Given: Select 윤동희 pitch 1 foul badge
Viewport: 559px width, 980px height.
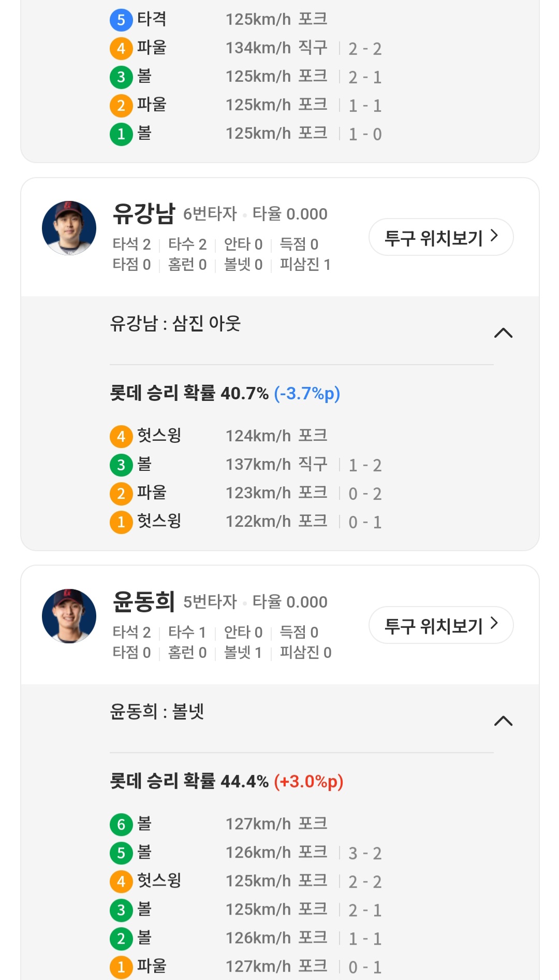Looking at the screenshot, I should 121,967.
